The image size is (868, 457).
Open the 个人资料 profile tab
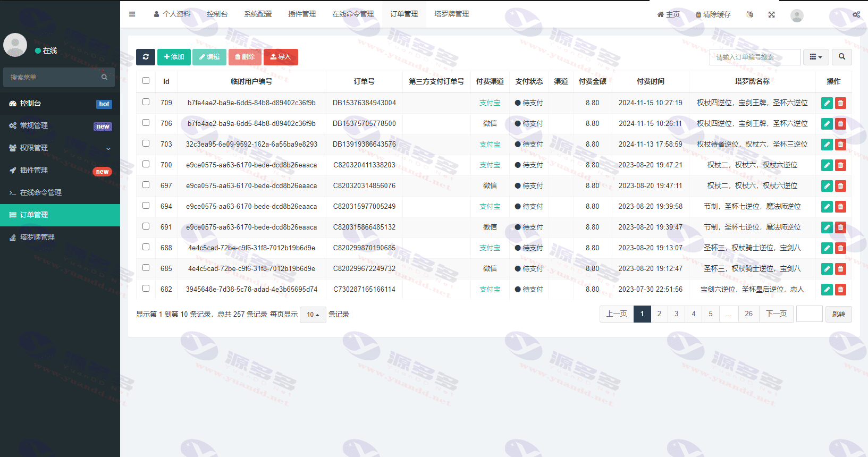172,14
